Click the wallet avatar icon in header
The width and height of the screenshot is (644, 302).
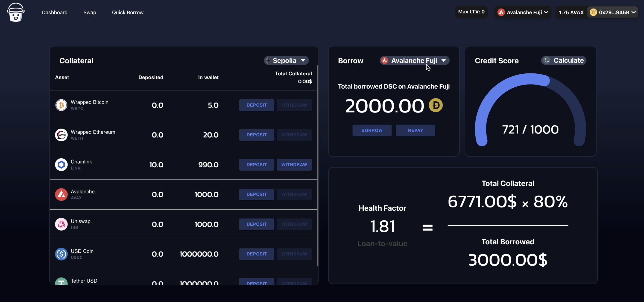click(x=593, y=12)
